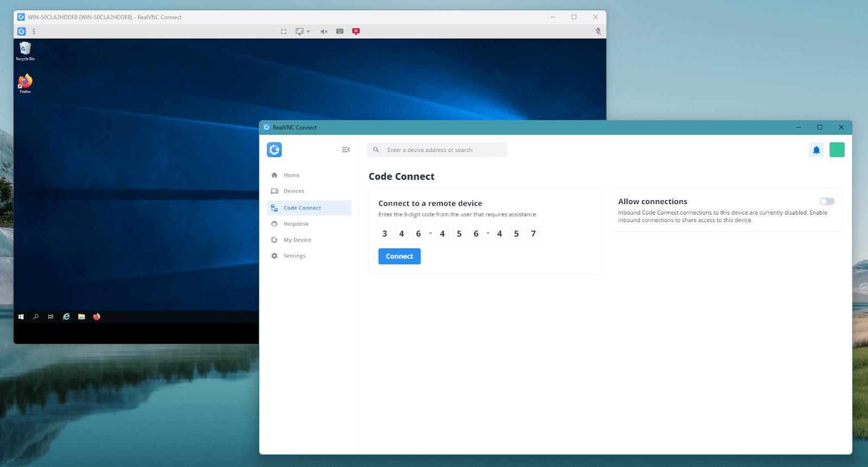Go to the Home page
Image resolution: width=868 pixels, height=467 pixels.
coord(291,175)
